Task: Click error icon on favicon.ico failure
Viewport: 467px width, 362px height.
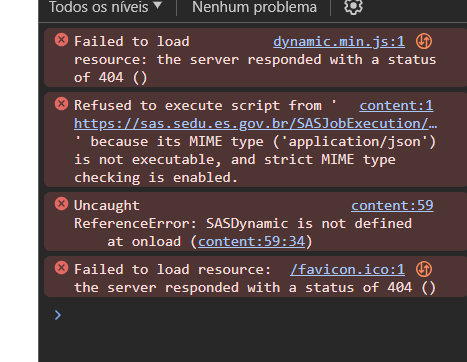Action: point(61,268)
